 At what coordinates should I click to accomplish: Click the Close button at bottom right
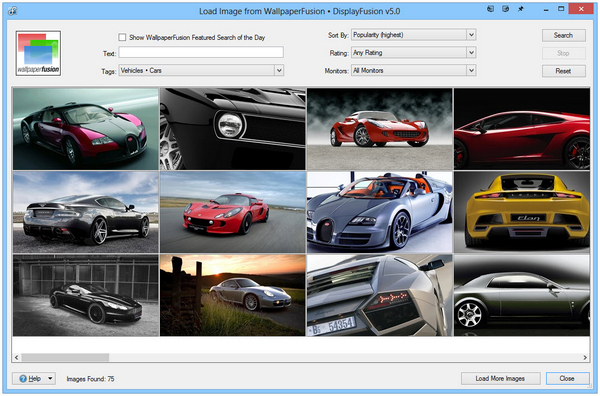[x=567, y=378]
